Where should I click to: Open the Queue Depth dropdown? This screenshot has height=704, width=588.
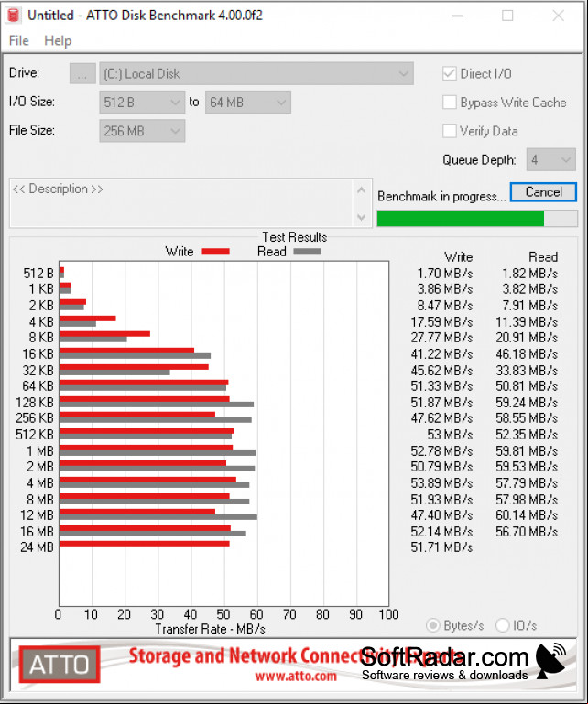(550, 160)
